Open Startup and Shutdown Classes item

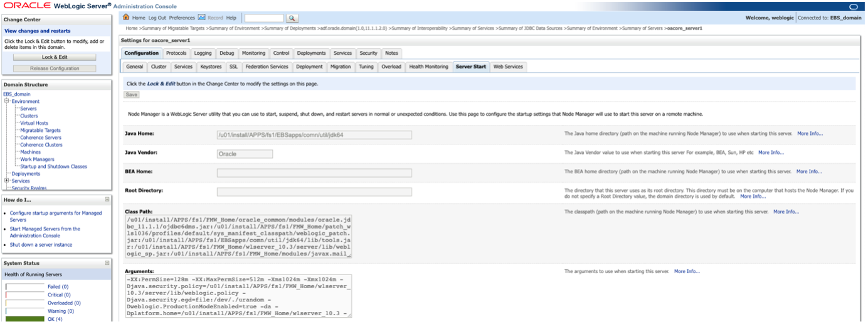pos(53,166)
